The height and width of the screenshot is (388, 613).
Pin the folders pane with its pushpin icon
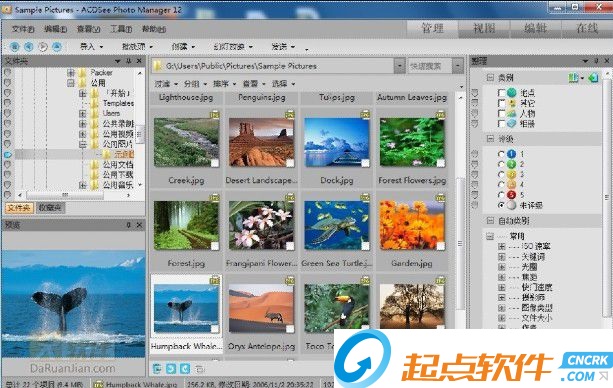tap(129, 61)
